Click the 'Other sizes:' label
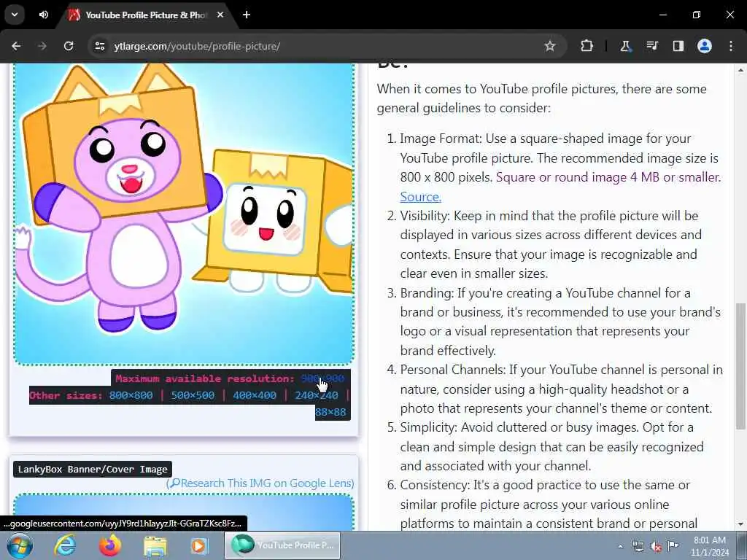747x560 pixels. pyautogui.click(x=66, y=395)
